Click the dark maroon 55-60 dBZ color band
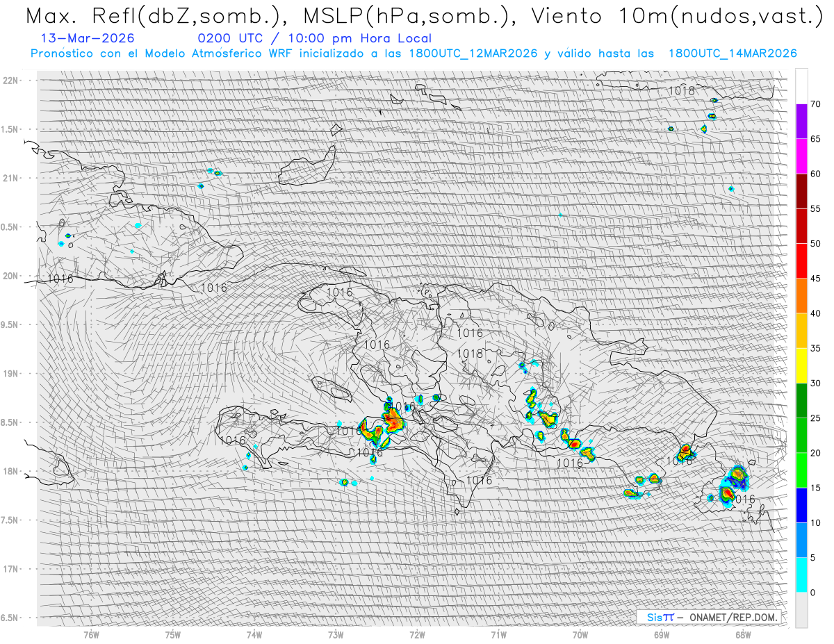This screenshot has height=644, width=834. (801, 191)
